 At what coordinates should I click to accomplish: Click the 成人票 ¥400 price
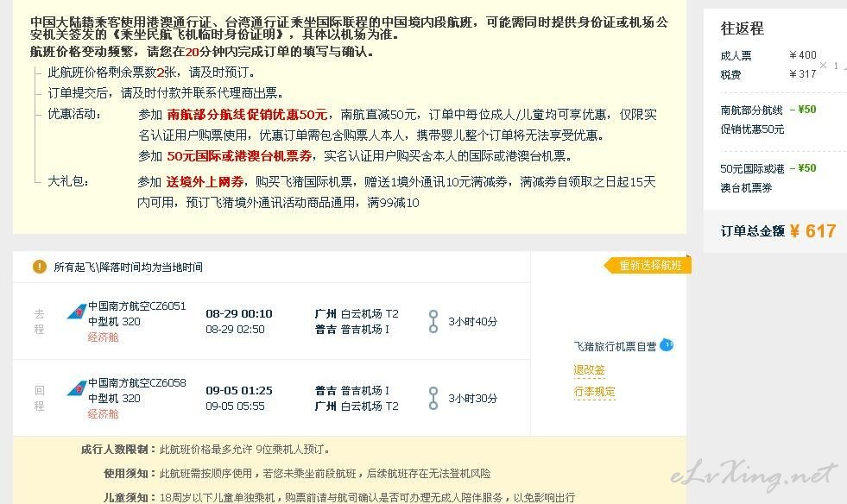point(803,55)
